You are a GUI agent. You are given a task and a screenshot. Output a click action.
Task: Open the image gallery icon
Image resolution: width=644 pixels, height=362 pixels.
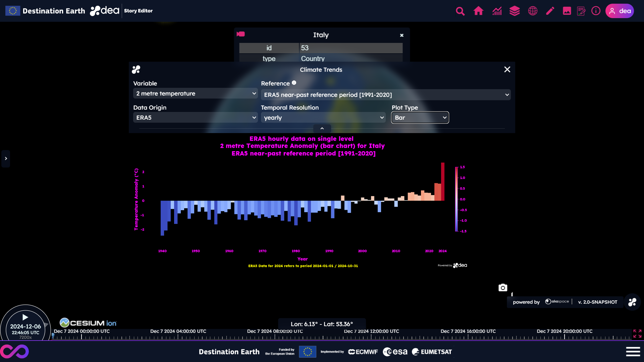click(x=567, y=11)
